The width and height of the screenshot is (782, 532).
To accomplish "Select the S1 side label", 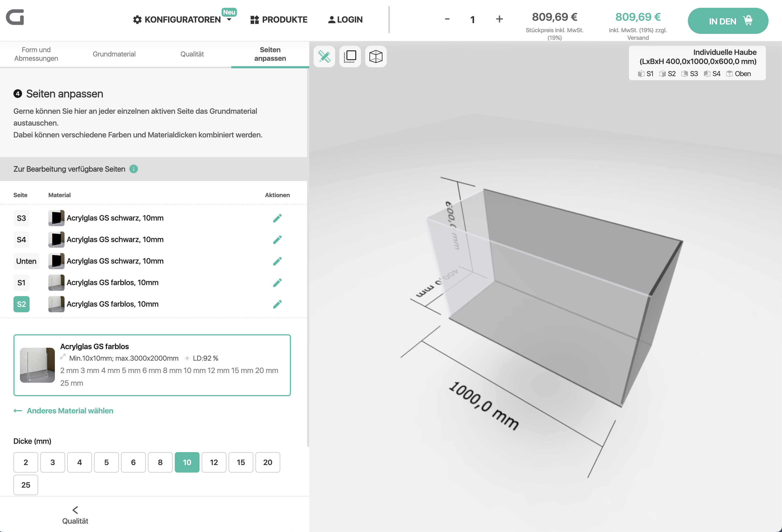I will tap(22, 283).
